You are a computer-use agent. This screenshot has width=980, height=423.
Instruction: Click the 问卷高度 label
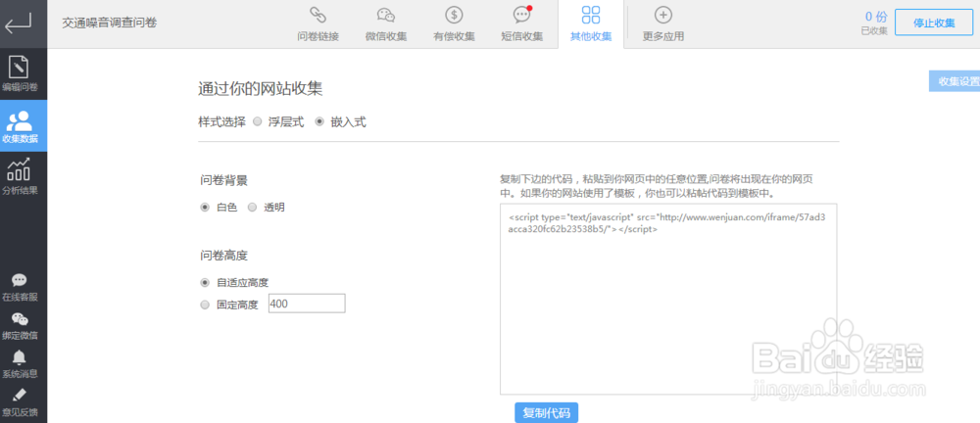(x=223, y=255)
